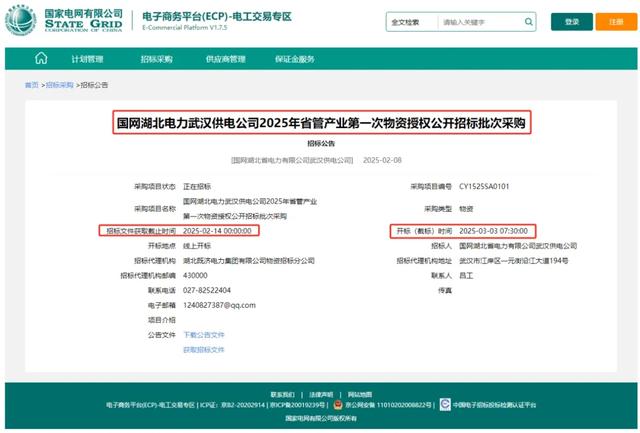Open the 供应商管理 menu

pos(225,59)
